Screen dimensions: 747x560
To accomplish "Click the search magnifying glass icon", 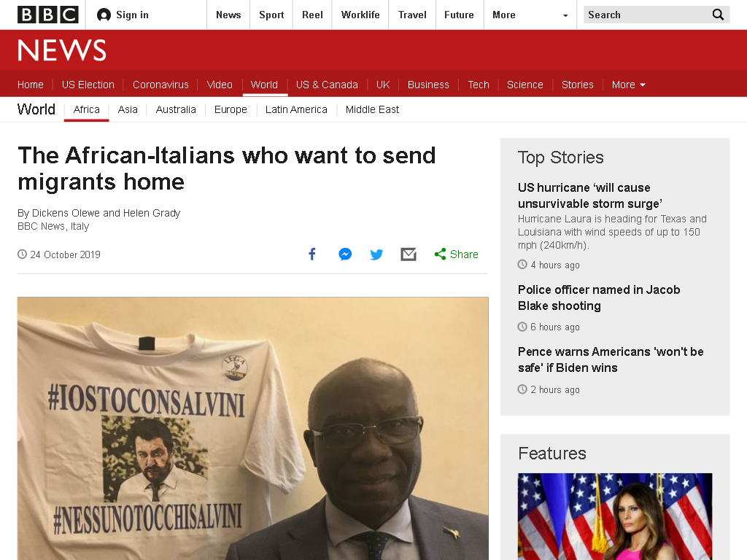I will (x=718, y=15).
